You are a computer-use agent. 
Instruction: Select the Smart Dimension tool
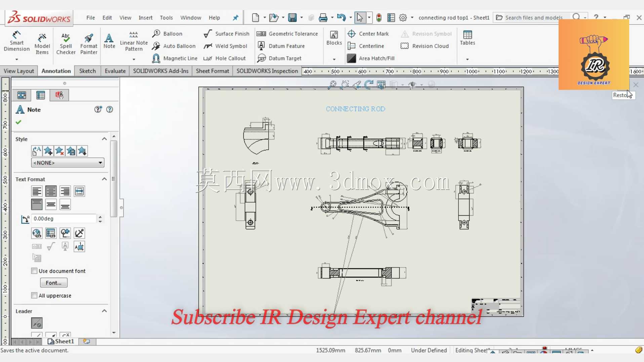(x=16, y=41)
